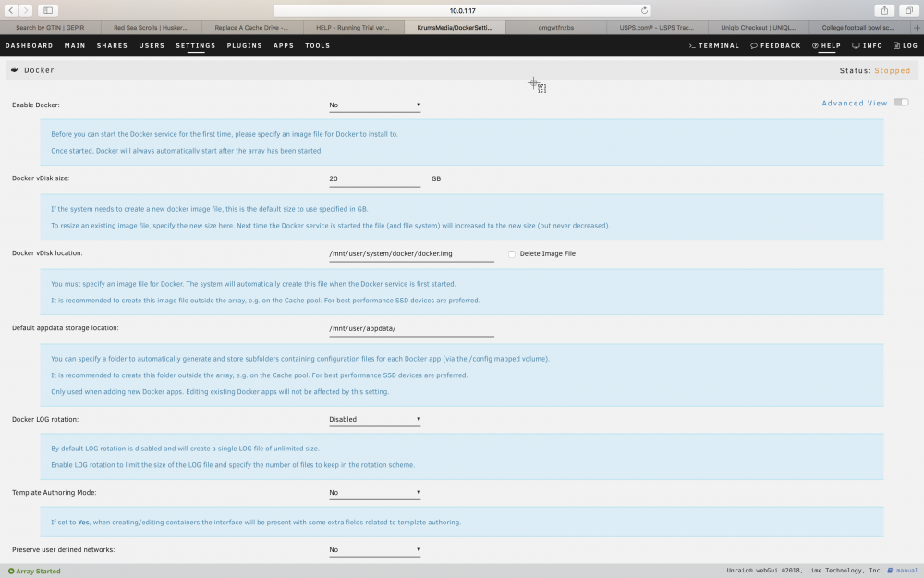924x578 pixels.
Task: Switch to Uniqlo Checkout tab
Action: [759, 27]
